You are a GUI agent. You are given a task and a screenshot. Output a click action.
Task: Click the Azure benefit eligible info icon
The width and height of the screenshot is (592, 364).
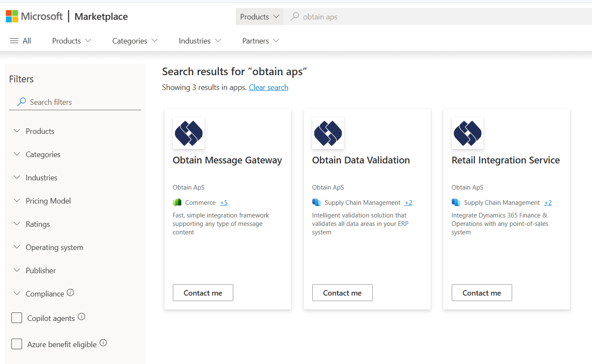pos(104,343)
